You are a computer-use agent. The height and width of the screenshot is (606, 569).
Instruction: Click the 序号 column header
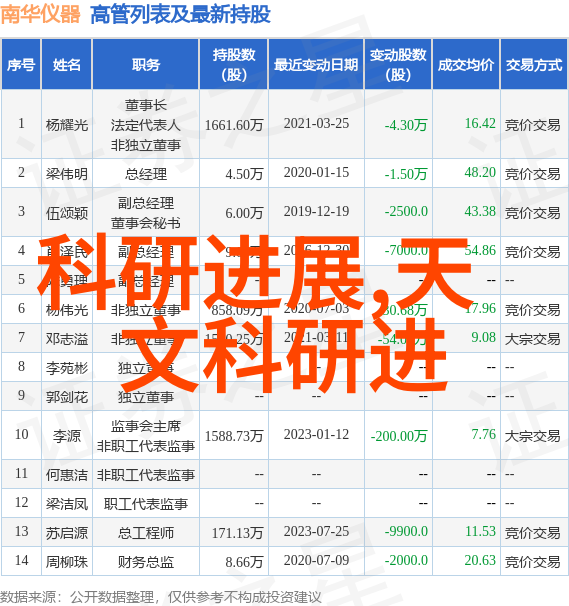21,65
